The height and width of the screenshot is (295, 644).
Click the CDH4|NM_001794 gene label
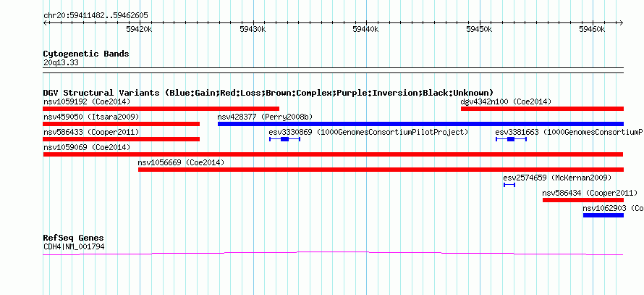pyautogui.click(x=74, y=247)
